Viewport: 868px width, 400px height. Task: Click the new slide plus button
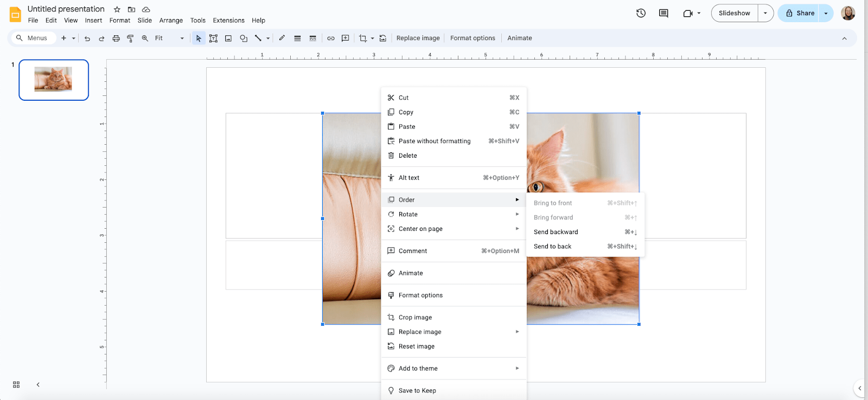[x=63, y=38]
